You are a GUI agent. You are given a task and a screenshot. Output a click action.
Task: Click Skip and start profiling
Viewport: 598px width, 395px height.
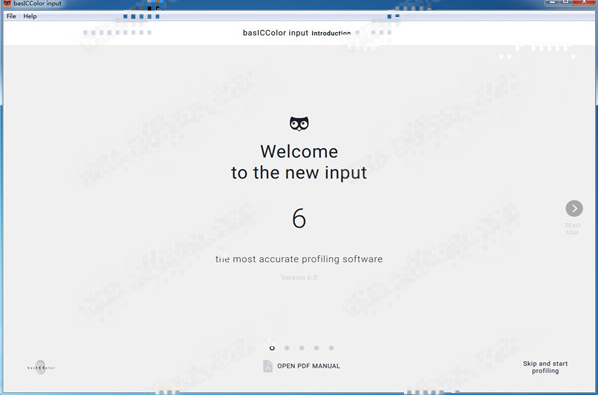point(545,367)
